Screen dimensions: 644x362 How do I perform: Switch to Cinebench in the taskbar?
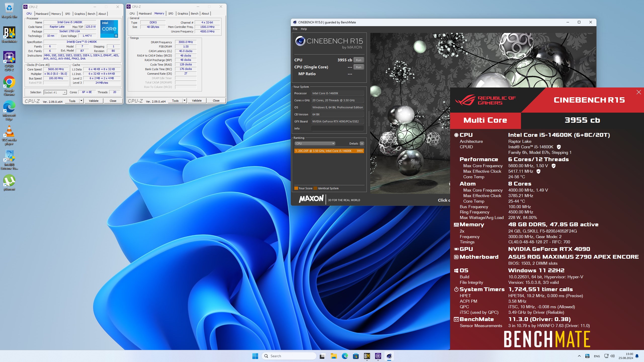pos(389,356)
